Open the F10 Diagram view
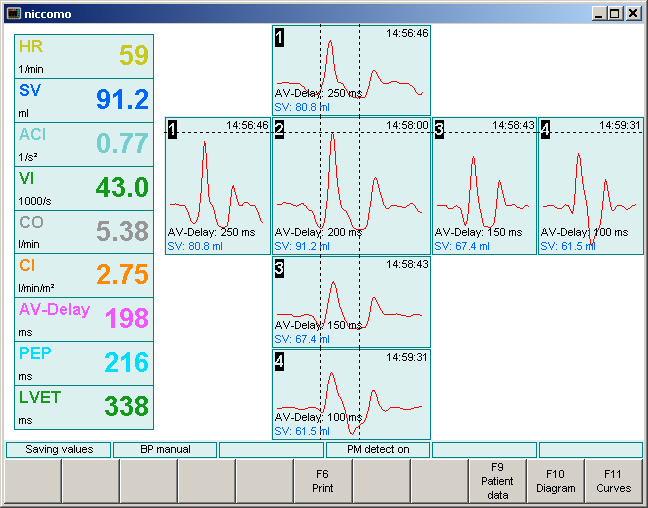The width and height of the screenshot is (648, 508). [556, 481]
